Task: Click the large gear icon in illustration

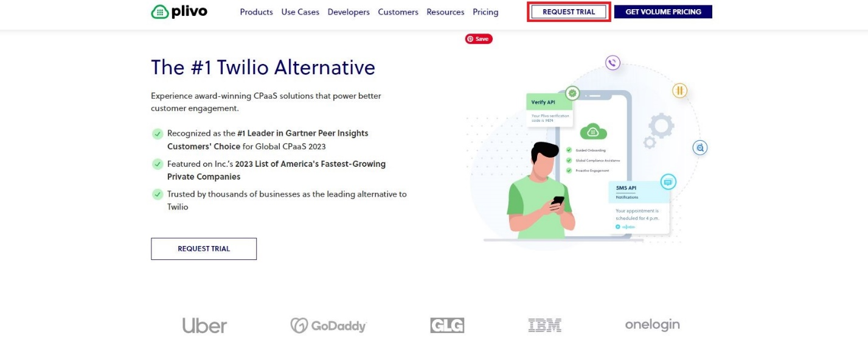Action: [x=661, y=126]
